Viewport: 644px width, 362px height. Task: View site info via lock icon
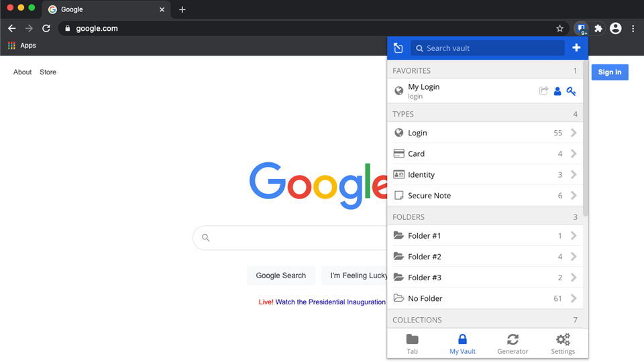pos(68,28)
